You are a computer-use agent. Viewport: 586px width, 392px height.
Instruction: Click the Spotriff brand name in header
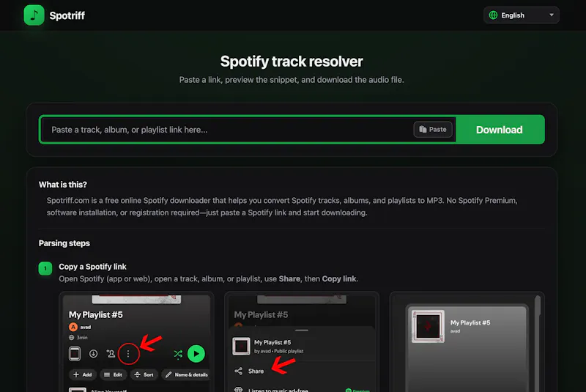67,15
